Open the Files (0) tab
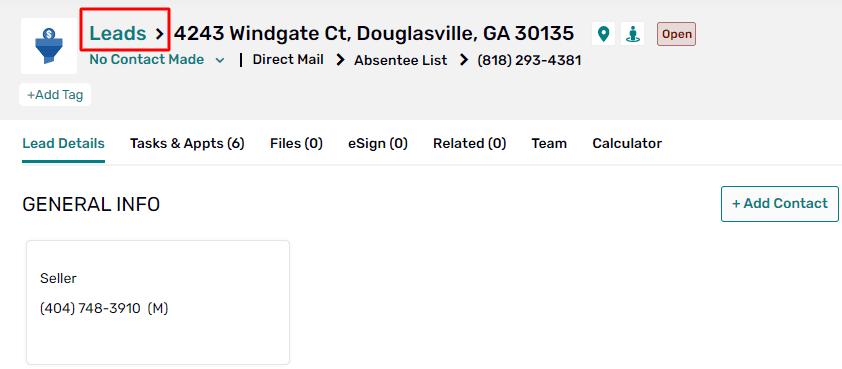Image resolution: width=842 pixels, height=369 pixels. [296, 143]
